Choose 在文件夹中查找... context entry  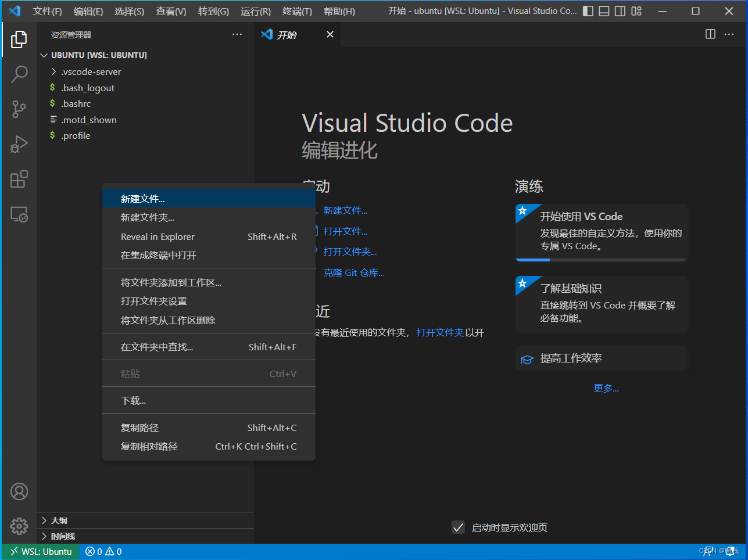pyautogui.click(x=209, y=347)
